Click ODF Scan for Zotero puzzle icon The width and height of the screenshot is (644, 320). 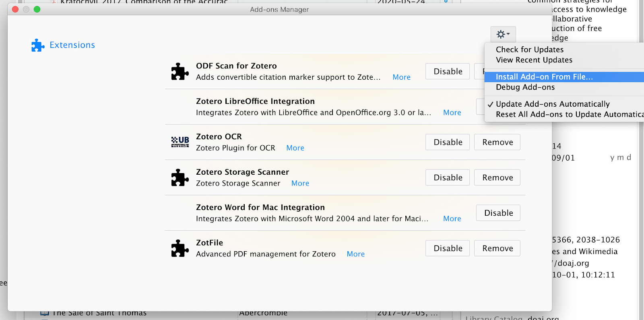point(180,72)
